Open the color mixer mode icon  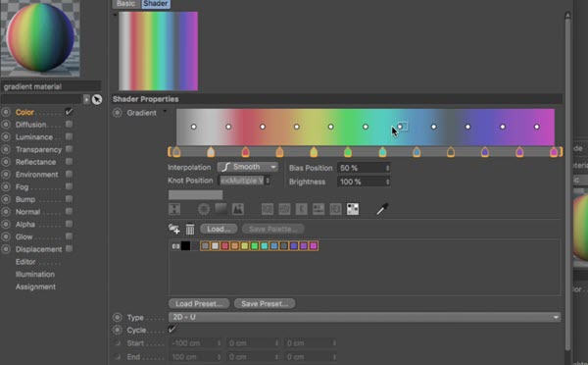(x=318, y=209)
